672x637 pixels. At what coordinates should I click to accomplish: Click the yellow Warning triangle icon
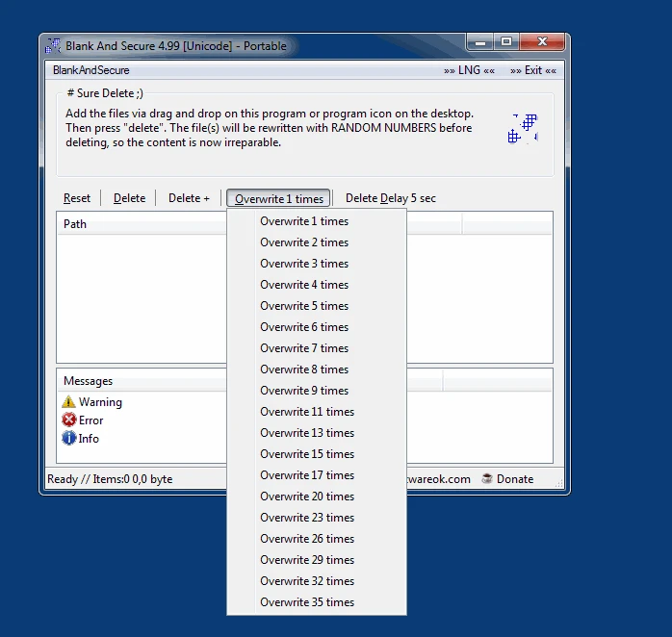click(x=68, y=402)
